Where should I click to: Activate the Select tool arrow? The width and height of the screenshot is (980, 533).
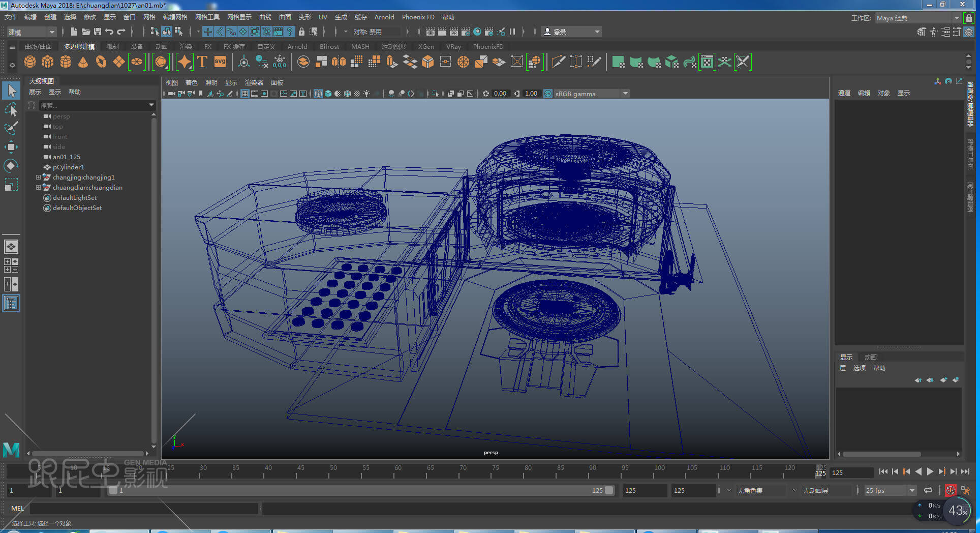coord(11,91)
